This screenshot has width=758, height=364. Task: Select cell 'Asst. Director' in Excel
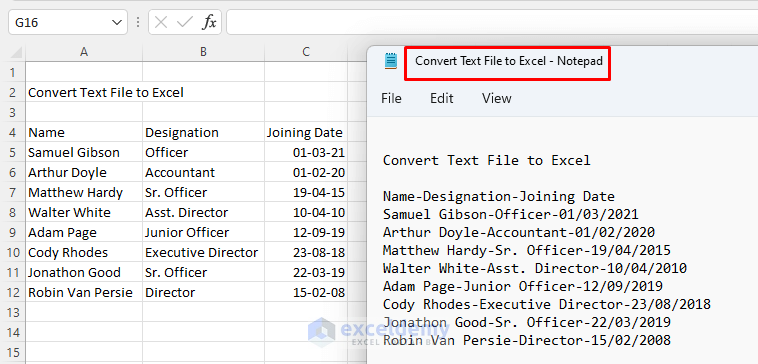pyautogui.click(x=204, y=213)
